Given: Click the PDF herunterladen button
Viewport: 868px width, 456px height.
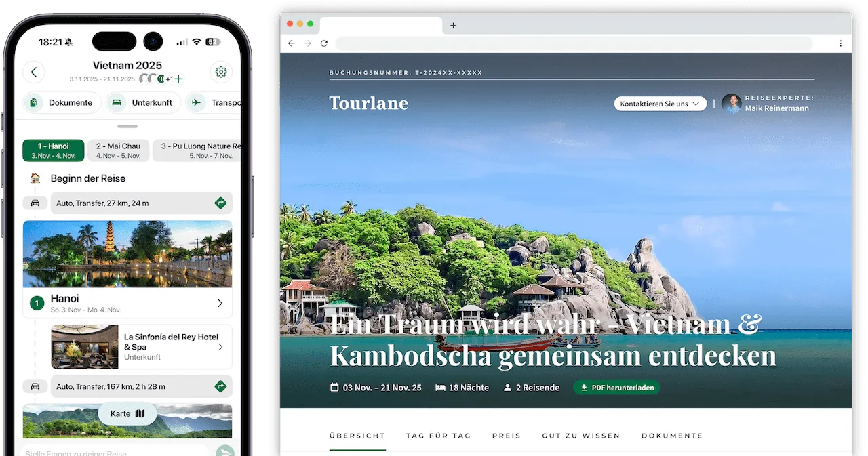Looking at the screenshot, I should click(616, 388).
